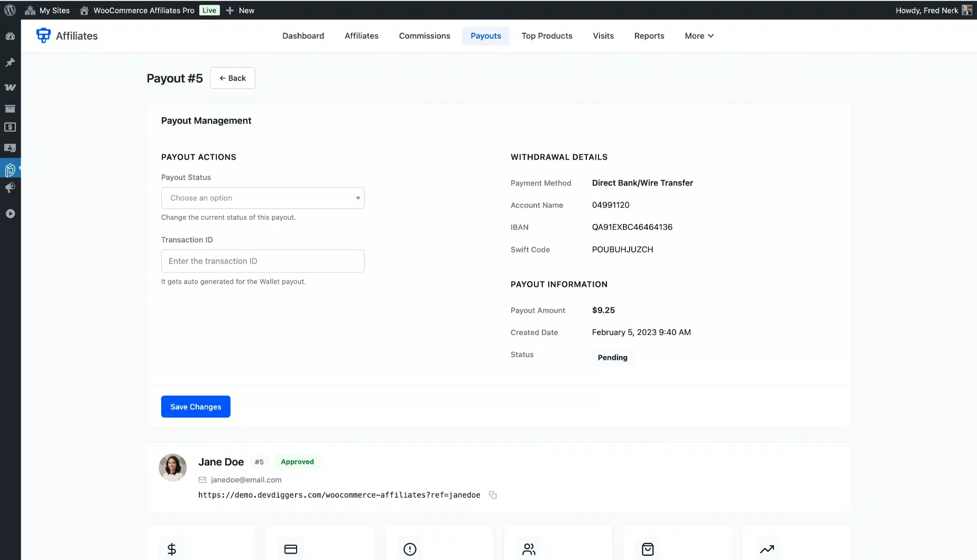Open the WordPress Dashboard sidebar icon

[10, 36]
